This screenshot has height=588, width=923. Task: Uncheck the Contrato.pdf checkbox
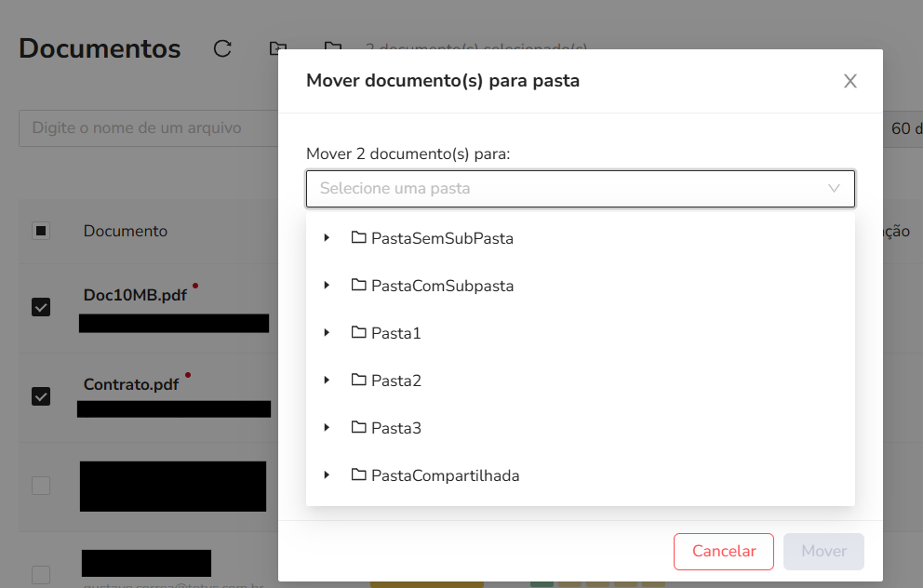(x=41, y=396)
